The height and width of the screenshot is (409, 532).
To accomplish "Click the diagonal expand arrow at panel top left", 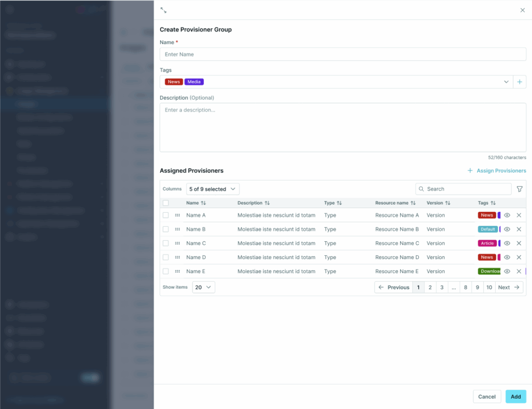I will coord(163,10).
